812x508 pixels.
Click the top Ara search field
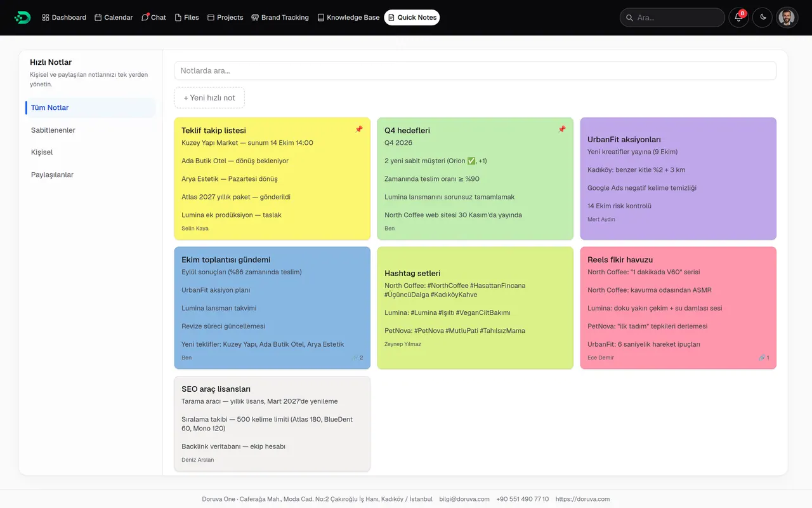pos(672,18)
